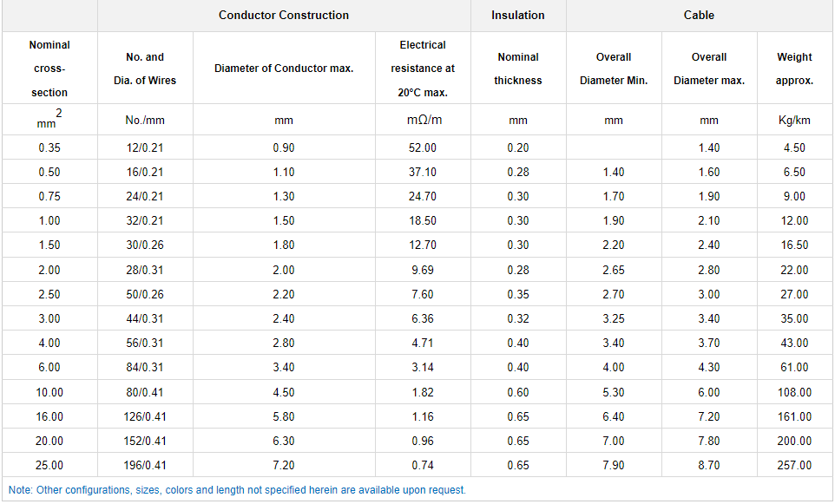Click the 52.00 resistance value
This screenshot has width=835, height=504.
pos(423,148)
